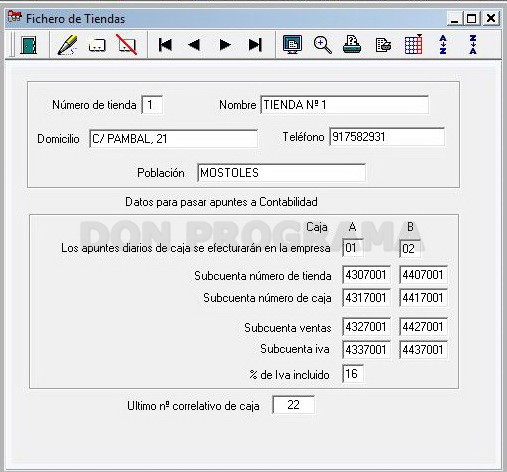The height and width of the screenshot is (472, 507).
Task: Go to first record
Action: point(165,45)
